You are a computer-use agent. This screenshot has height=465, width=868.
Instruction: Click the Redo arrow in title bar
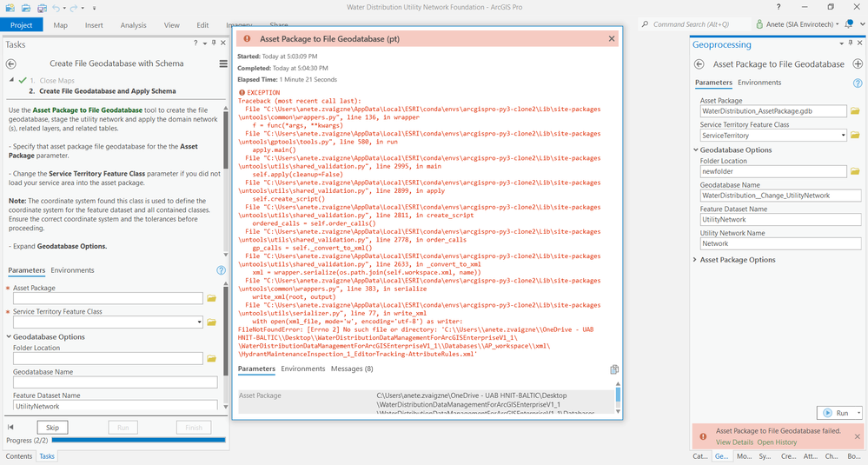pos(74,8)
